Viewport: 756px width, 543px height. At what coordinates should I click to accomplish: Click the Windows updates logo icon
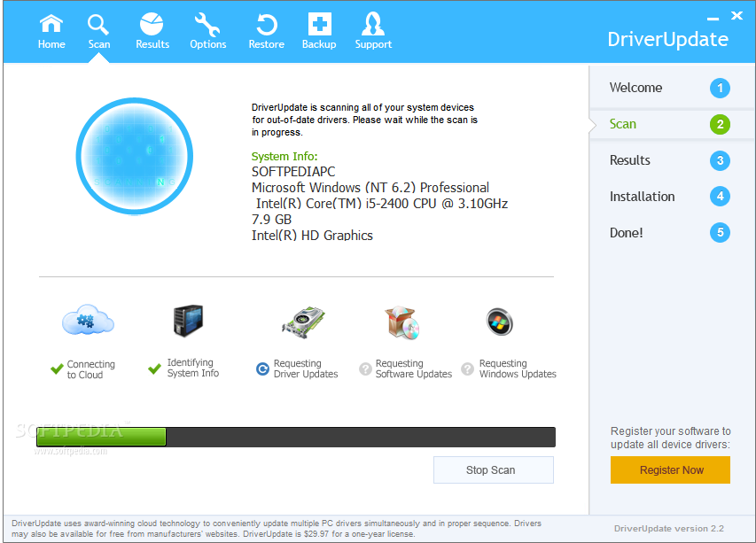point(499,322)
